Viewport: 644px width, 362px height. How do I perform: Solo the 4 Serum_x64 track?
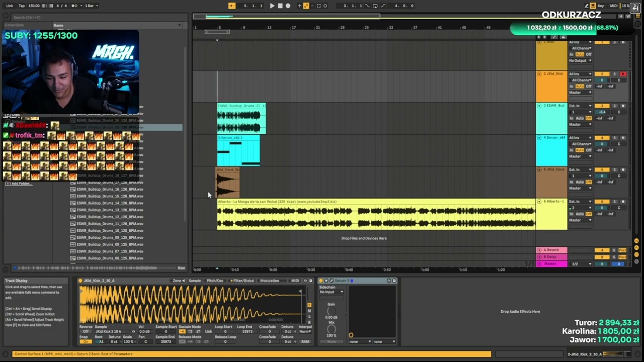tap(614, 138)
